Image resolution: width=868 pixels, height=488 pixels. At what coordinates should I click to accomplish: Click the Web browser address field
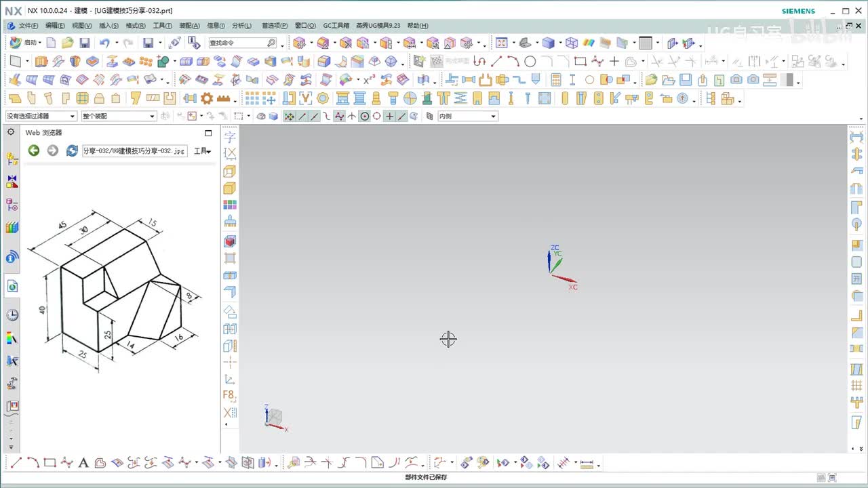[x=134, y=151]
